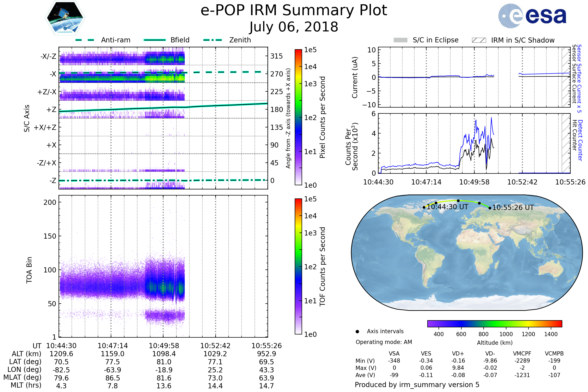Click the Pixel Counts per Second colorbar
Screen dimensions: 588x392
tap(298, 117)
